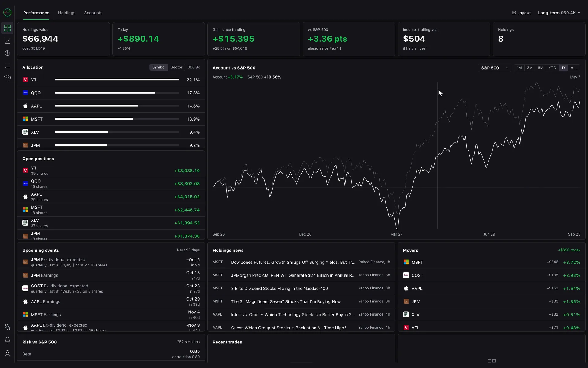The height and width of the screenshot is (368, 588).
Task: Select the 6M chart range
Action: coord(541,68)
